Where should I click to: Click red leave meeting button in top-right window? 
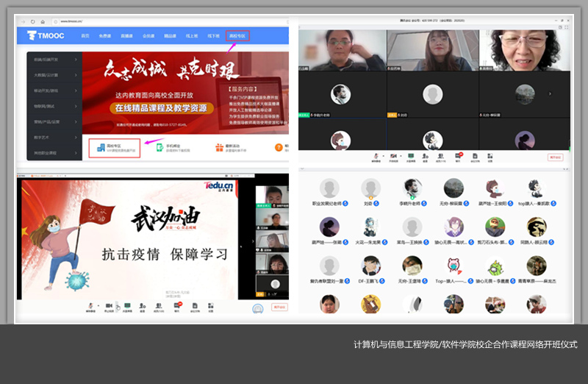coord(555,157)
